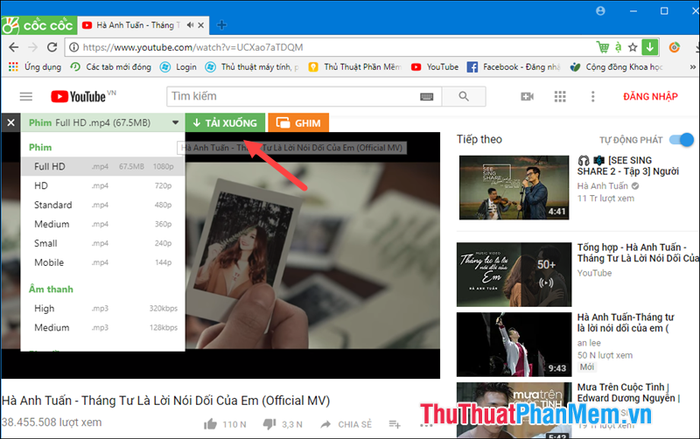Toggle the Tự động phát autoplay switch
The image size is (700, 439).
681,140
